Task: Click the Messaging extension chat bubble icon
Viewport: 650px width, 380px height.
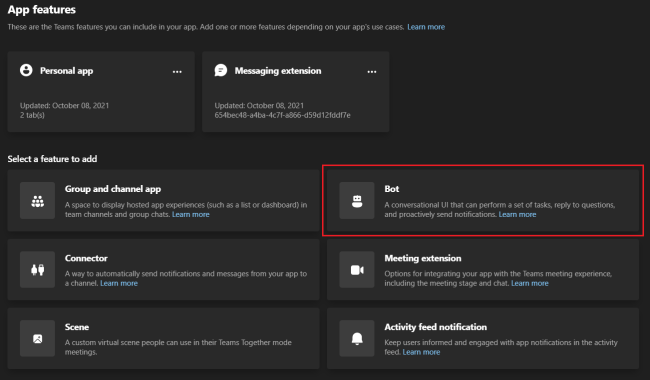Action: click(x=221, y=70)
